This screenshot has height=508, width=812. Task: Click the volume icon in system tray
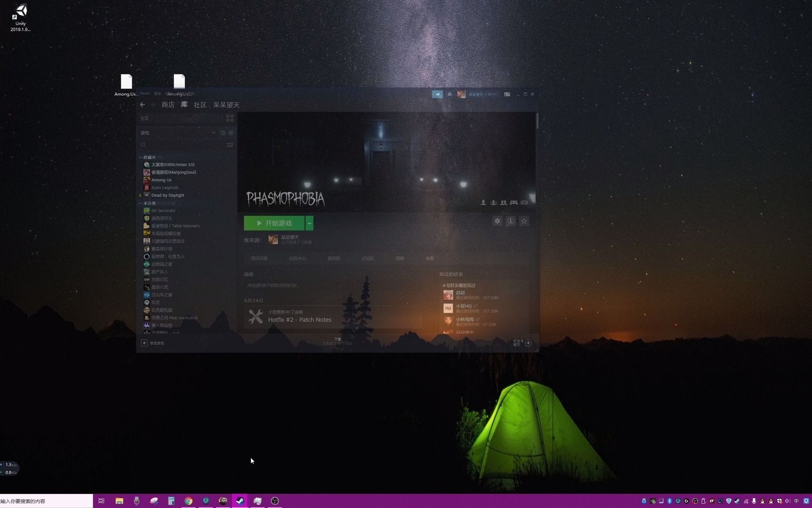click(788, 501)
